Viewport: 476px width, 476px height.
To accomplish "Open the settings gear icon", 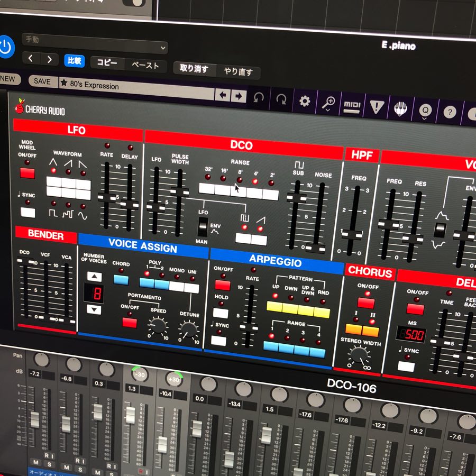I will pos(305,101).
